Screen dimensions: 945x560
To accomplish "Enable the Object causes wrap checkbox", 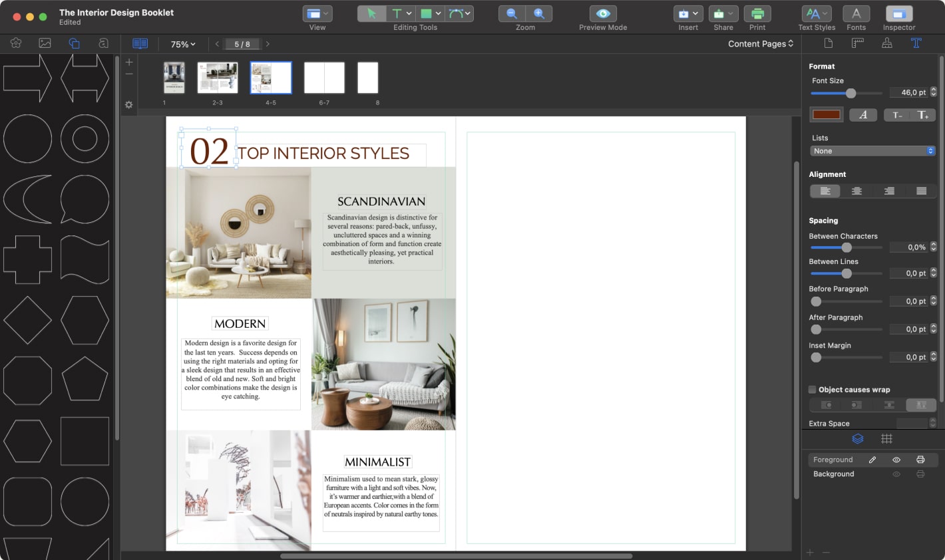I will [x=812, y=389].
